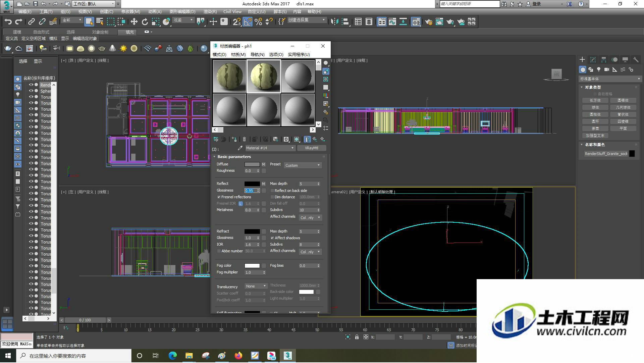Open the Curve Editor

click(392, 22)
